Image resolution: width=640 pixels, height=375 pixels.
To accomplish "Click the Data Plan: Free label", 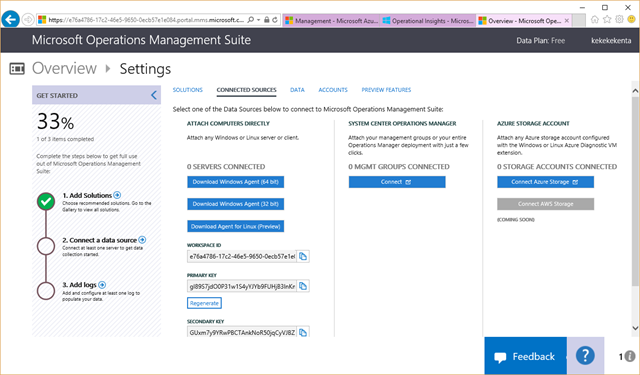I will point(540,40).
